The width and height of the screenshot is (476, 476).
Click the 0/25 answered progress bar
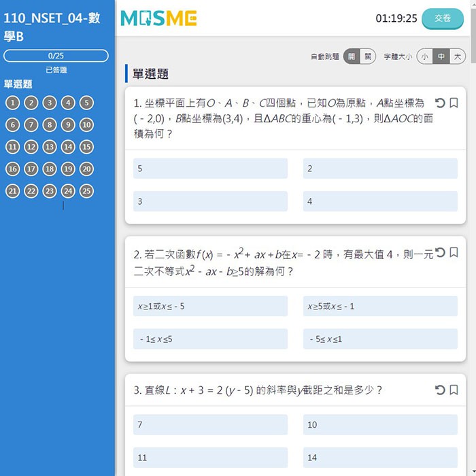point(56,56)
